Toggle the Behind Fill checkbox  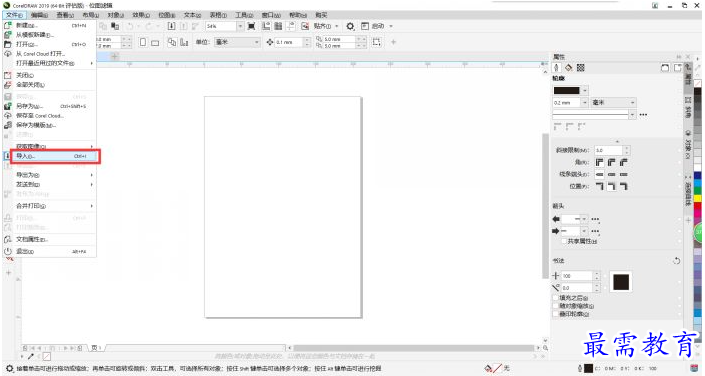[x=556, y=298]
